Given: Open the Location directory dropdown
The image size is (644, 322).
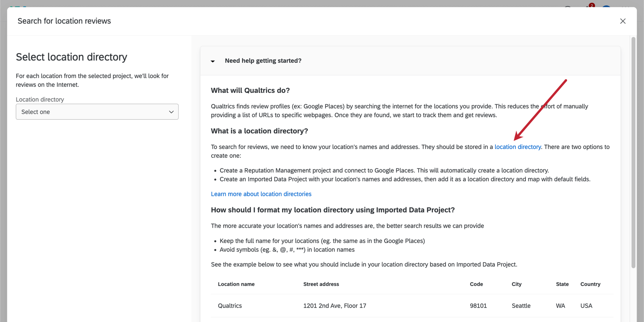Looking at the screenshot, I should 97,112.
